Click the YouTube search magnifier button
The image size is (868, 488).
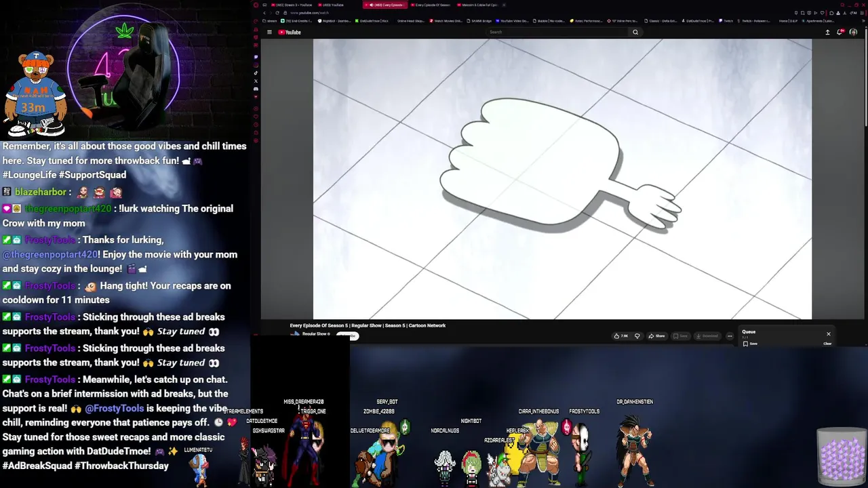click(x=635, y=32)
